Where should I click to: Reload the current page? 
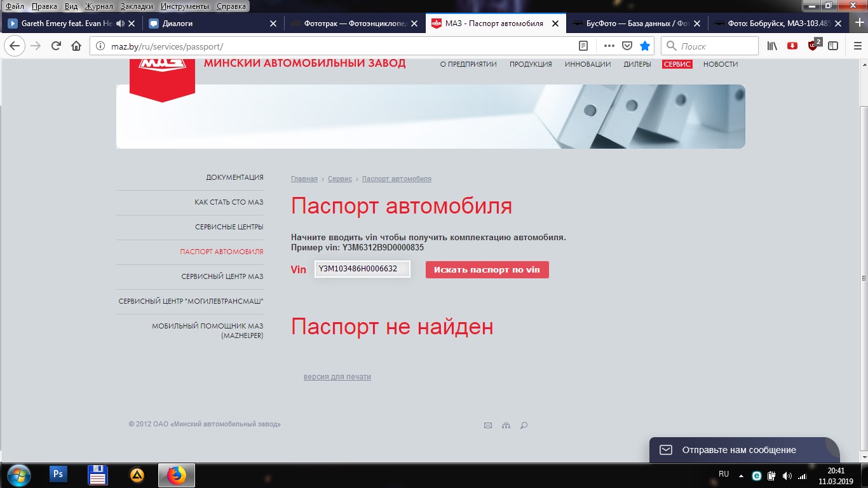click(x=56, y=46)
